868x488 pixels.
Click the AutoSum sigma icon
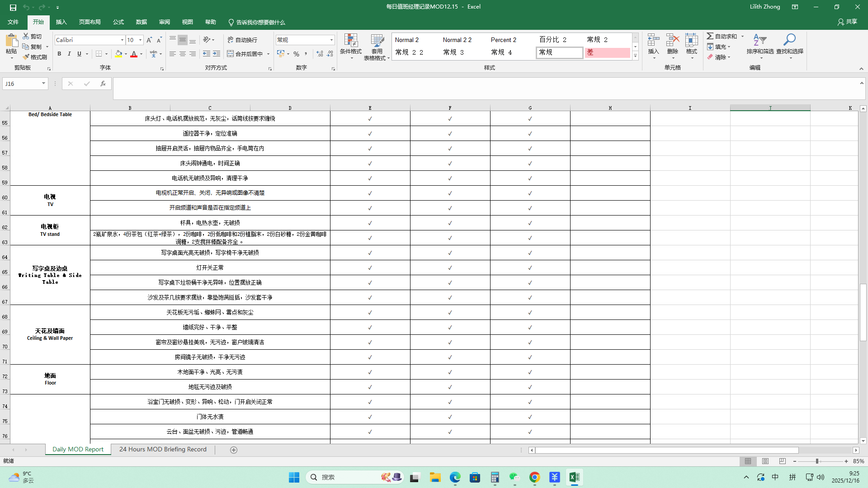pyautogui.click(x=710, y=36)
